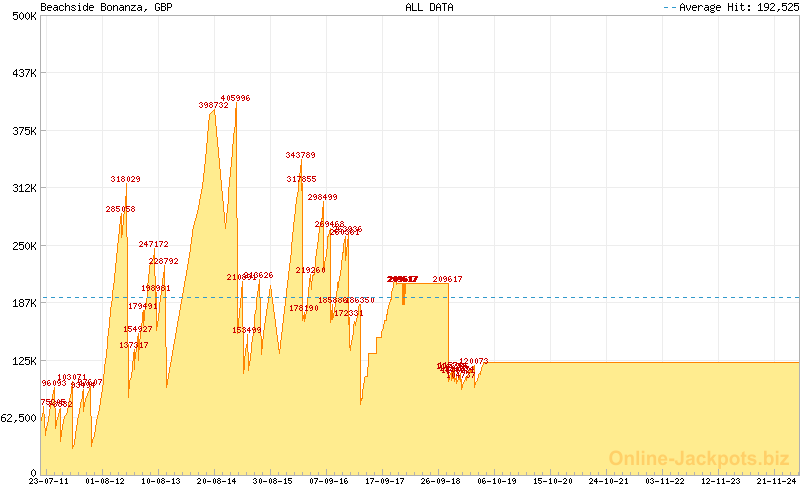Select the 20-08-14 date axis label

[x=217, y=481]
